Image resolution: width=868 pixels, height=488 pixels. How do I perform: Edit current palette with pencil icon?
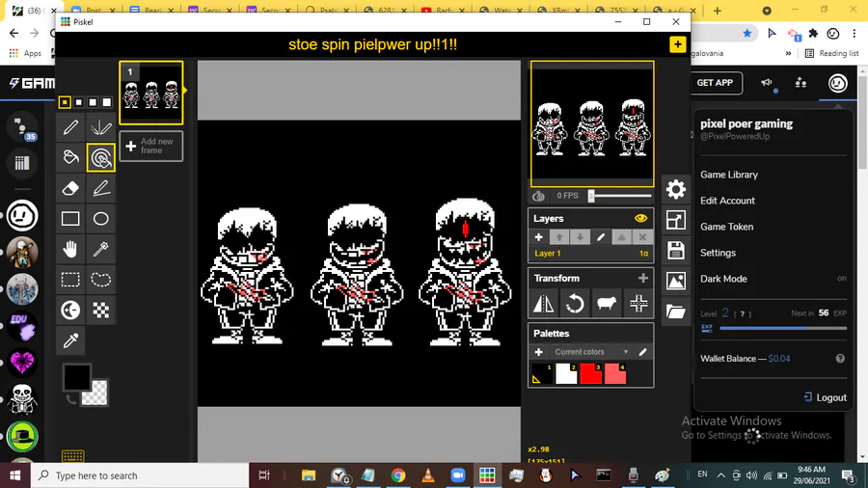(642, 352)
